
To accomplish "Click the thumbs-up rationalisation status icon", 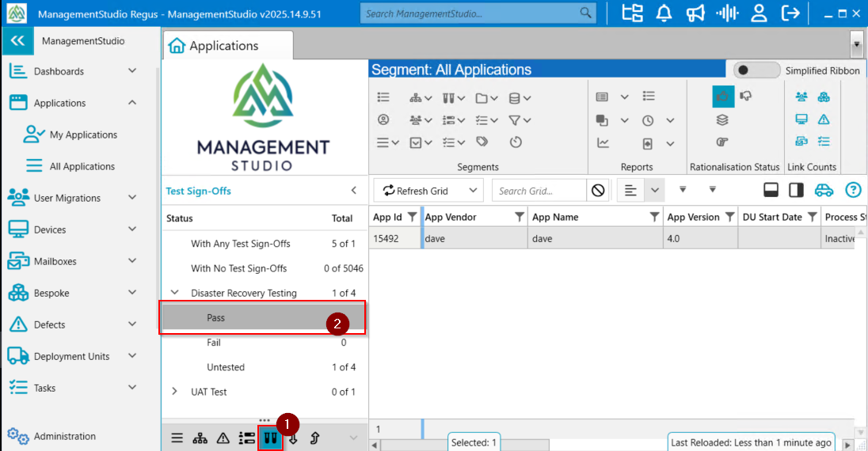I will pyautogui.click(x=723, y=97).
